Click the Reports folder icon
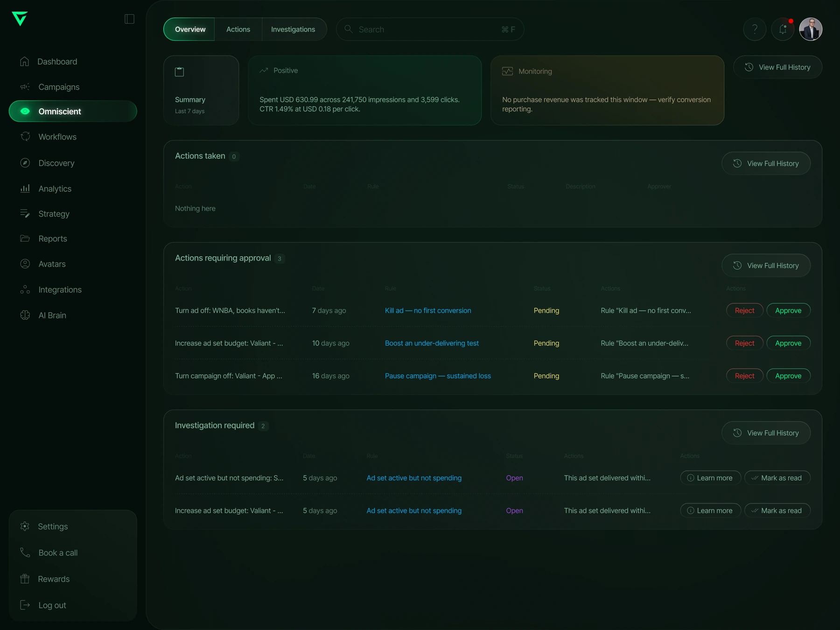Image resolution: width=840 pixels, height=630 pixels. coord(25,238)
